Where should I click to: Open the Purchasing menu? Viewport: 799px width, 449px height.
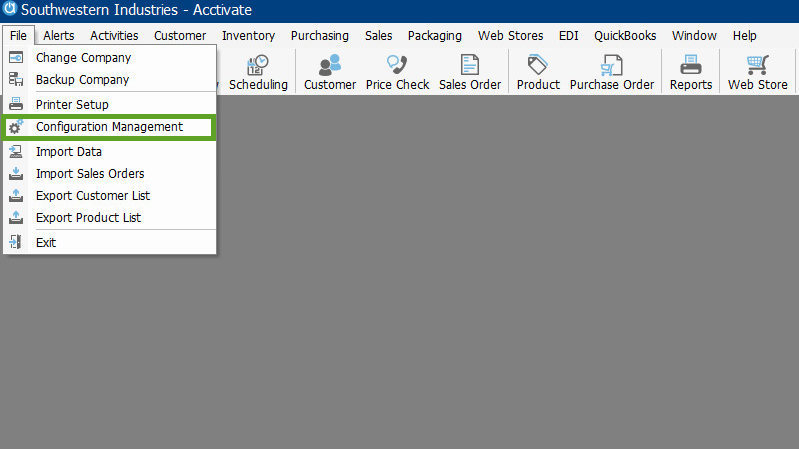point(319,36)
